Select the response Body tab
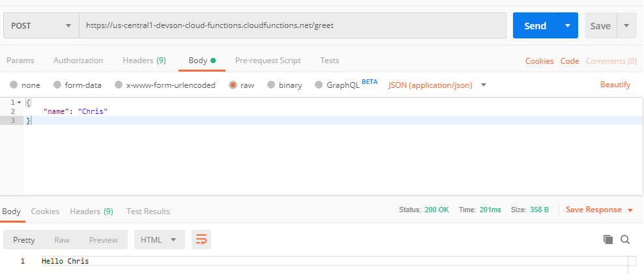This screenshot has height=274, width=644. click(x=11, y=212)
